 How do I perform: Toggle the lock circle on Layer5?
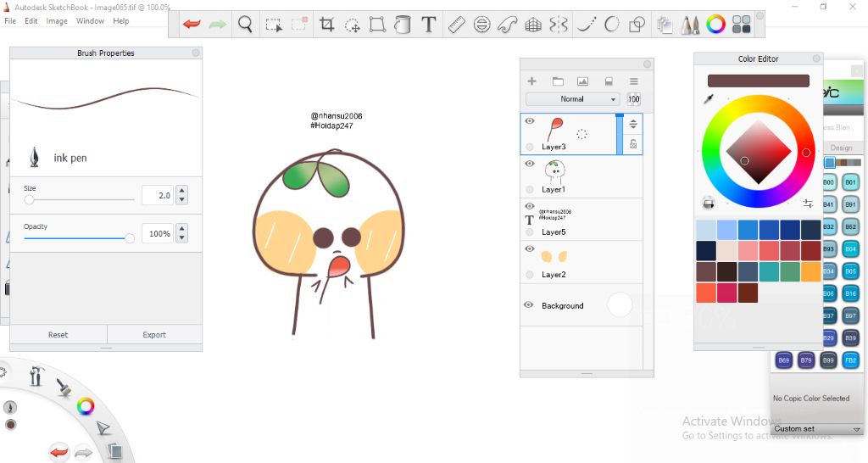tap(530, 232)
